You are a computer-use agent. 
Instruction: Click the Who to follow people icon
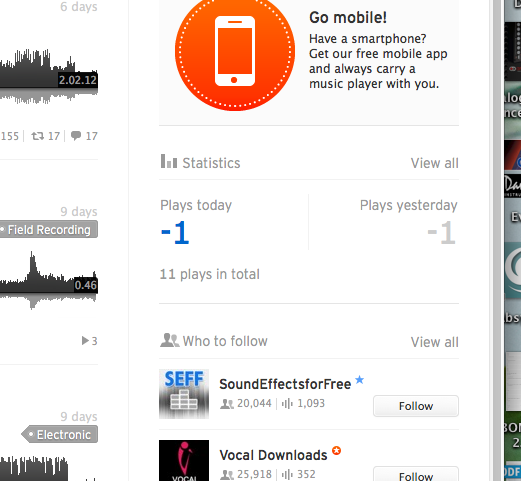click(169, 340)
